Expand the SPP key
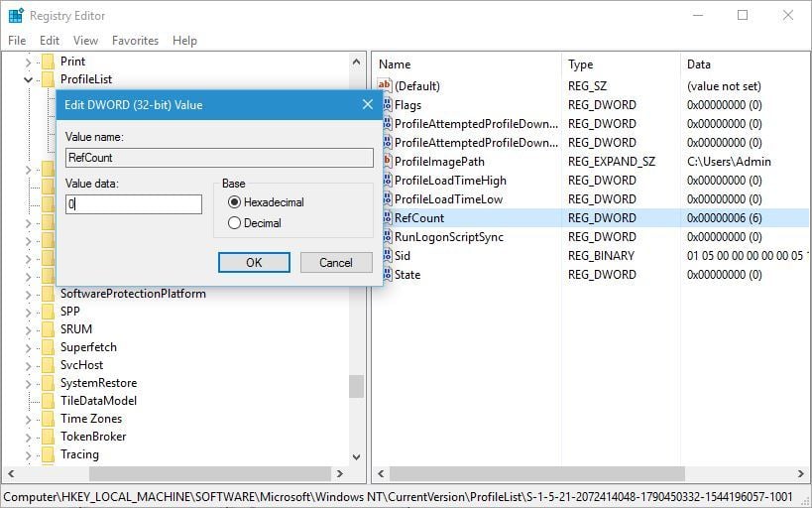Image resolution: width=812 pixels, height=508 pixels. coord(28,313)
